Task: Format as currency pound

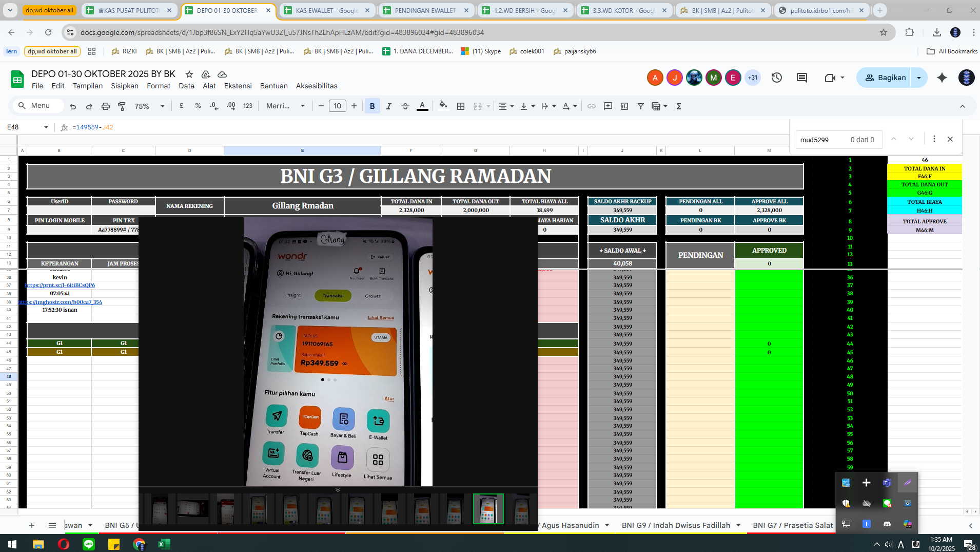Action: (x=182, y=106)
